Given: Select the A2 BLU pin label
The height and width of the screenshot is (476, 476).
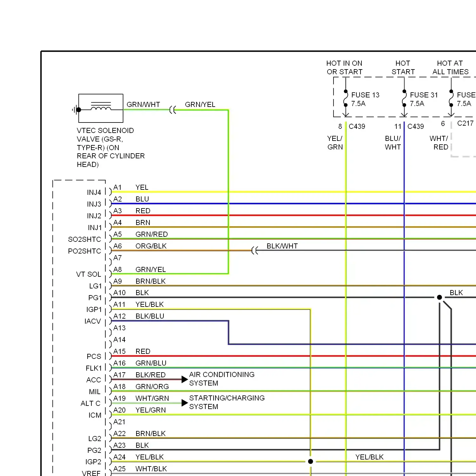Looking at the screenshot, I should point(131,199).
